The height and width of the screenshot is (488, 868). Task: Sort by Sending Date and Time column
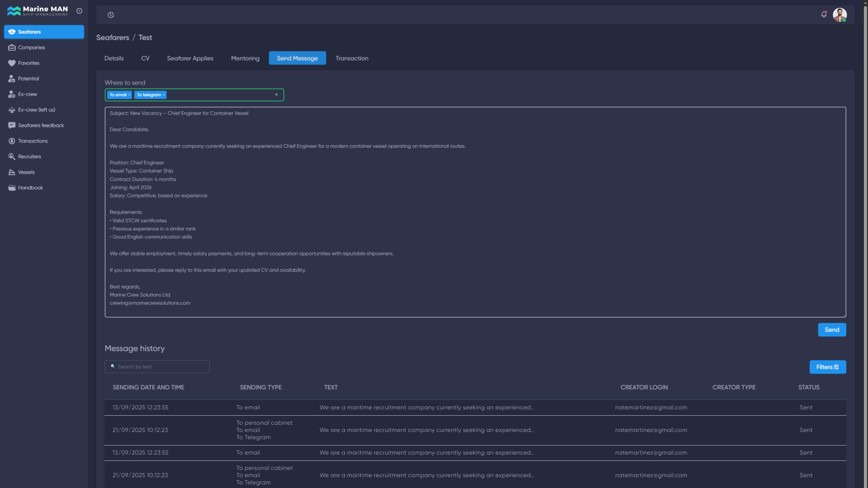click(x=148, y=387)
